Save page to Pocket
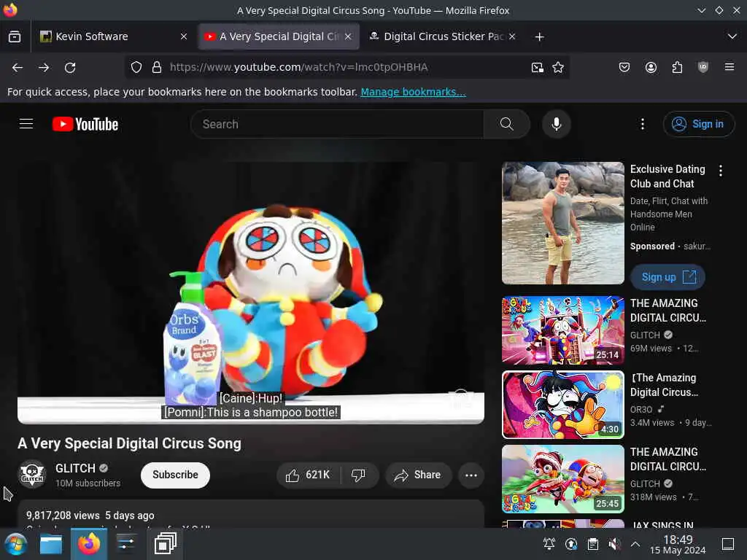The image size is (747, 560). click(624, 67)
